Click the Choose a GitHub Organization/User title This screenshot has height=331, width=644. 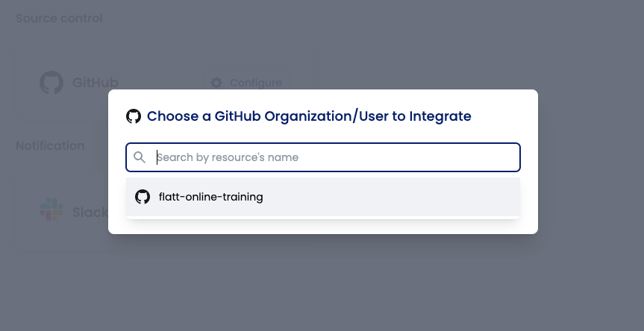[309, 116]
